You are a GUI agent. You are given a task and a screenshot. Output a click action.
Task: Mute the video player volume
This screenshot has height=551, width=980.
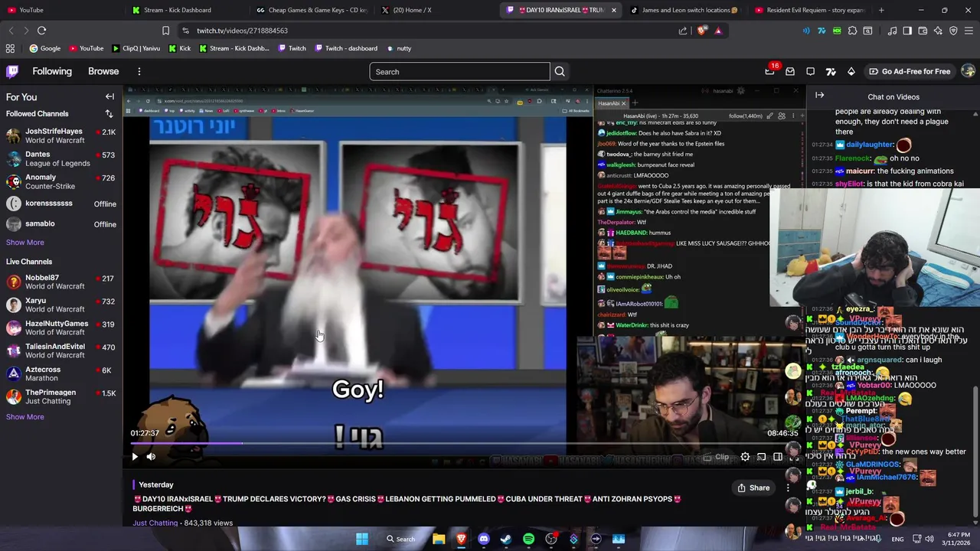[151, 457]
